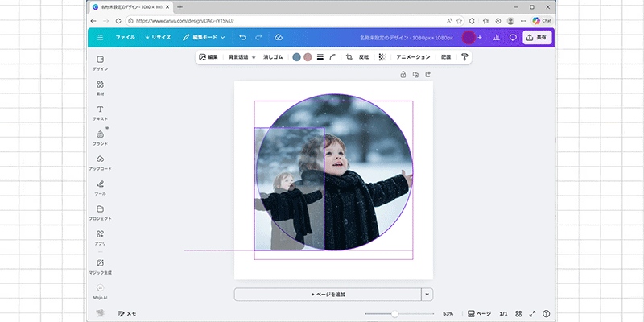Image resolution: width=644 pixels, height=322 pixels.
Task: Open the Copilot Chat button
Action: coord(542,21)
